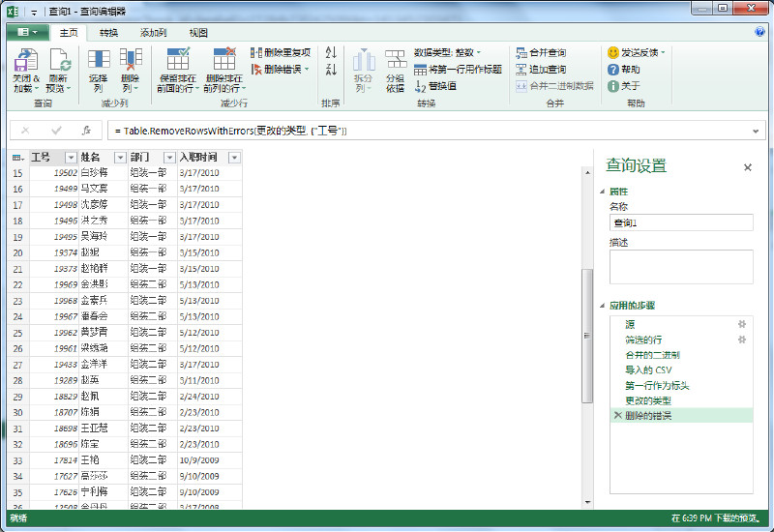
Task: Click the formula cancel X icon
Action: (25, 131)
